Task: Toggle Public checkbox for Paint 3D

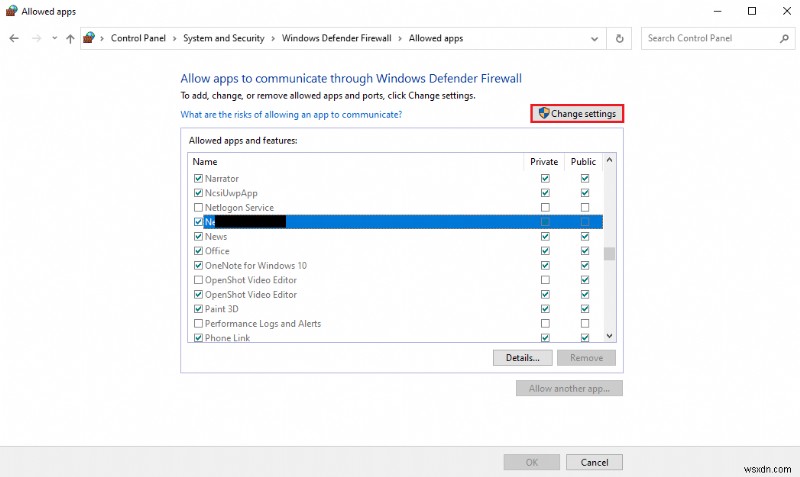Action: [585, 309]
